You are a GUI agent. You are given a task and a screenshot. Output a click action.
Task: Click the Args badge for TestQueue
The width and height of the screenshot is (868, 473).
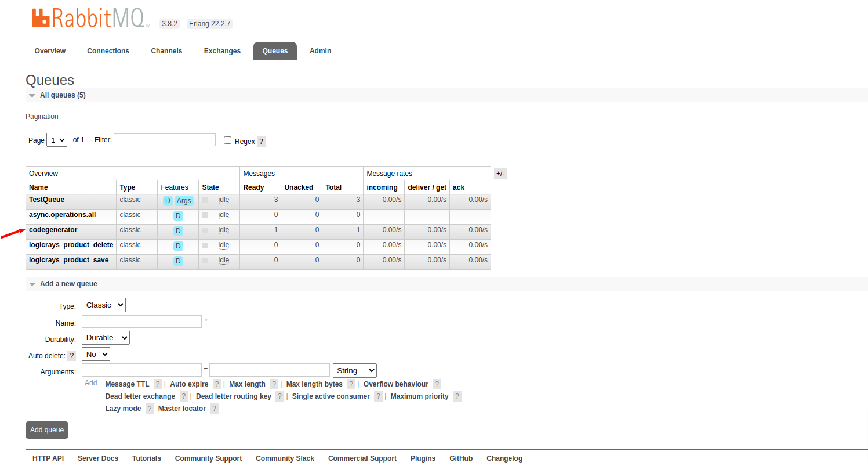click(x=184, y=201)
